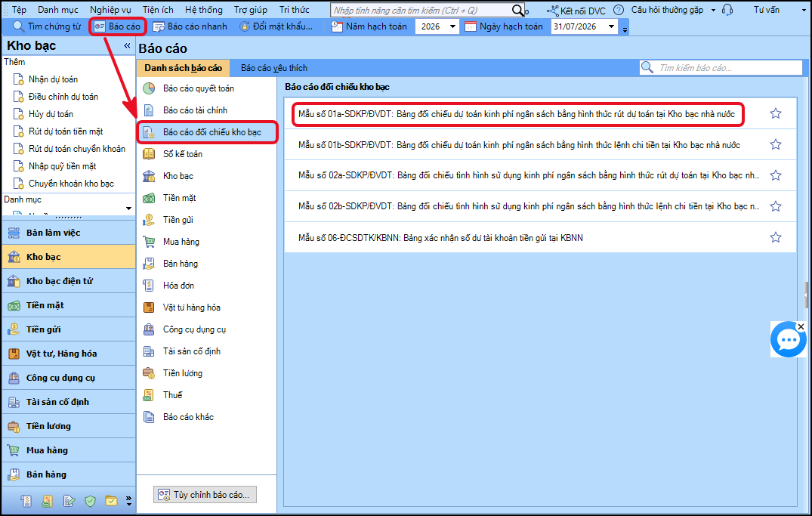812x516 pixels.
Task: Open Công cụ dụng cụ sidebar module
Action: click(x=68, y=378)
